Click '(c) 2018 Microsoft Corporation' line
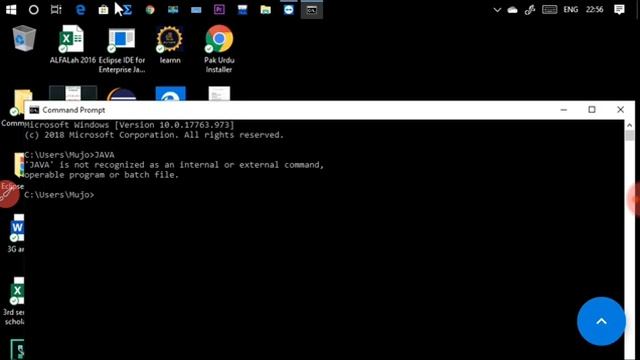This screenshot has height=360, width=640. pyautogui.click(x=154, y=135)
